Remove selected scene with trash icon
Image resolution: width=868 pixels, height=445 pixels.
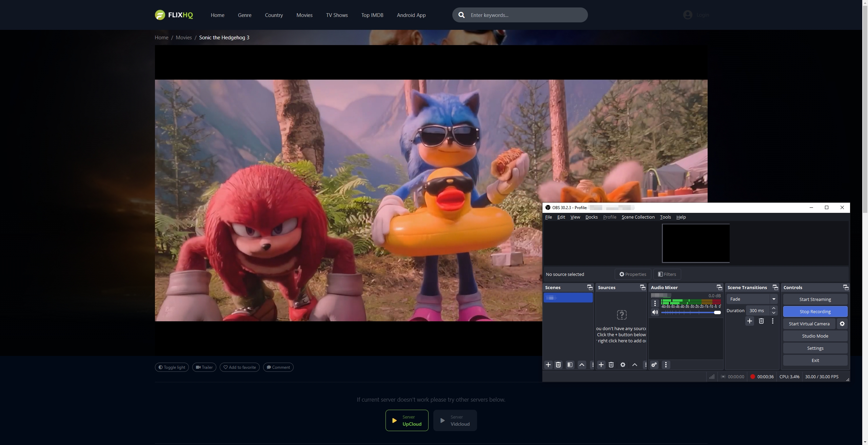[558, 365]
